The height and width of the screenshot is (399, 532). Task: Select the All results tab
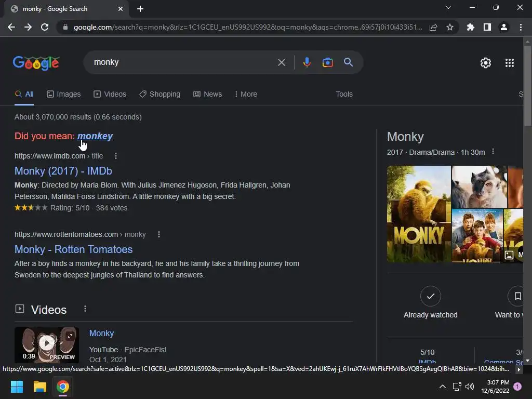pos(24,95)
